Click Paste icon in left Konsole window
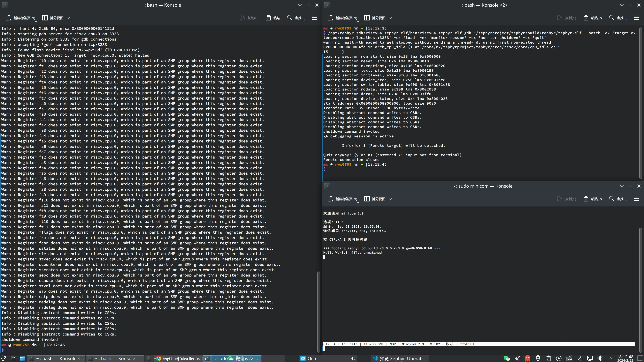This screenshot has height=362, width=644. click(268, 18)
